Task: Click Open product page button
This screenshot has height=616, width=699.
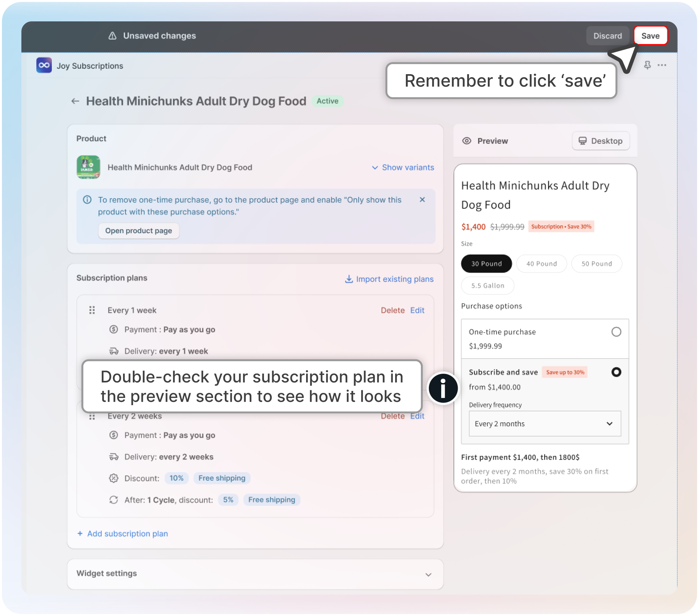Action: (x=139, y=231)
